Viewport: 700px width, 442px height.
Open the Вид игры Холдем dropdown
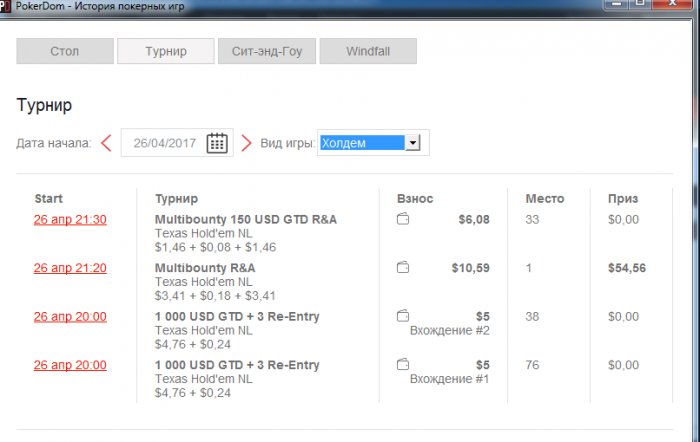pos(371,143)
